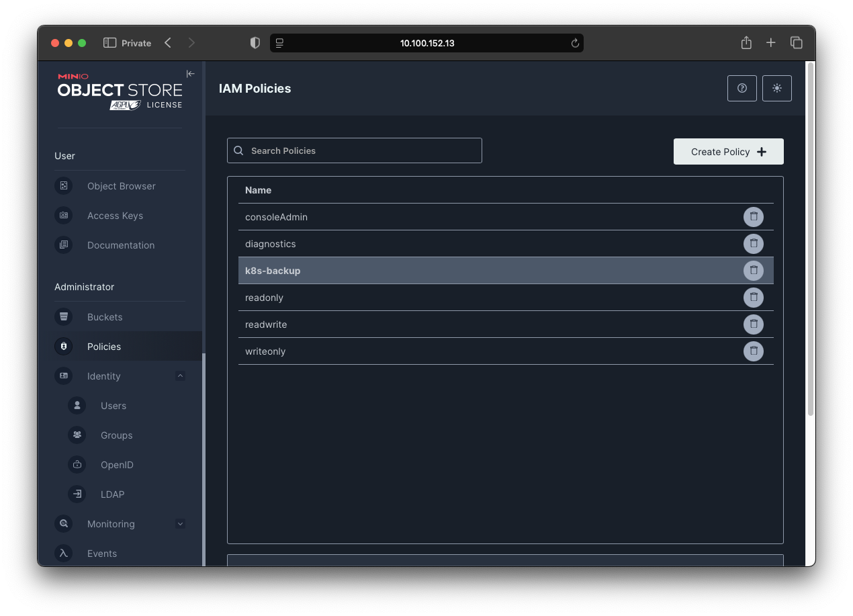Open the Buckets icon under Administrator
The width and height of the screenshot is (853, 616).
coord(63,316)
